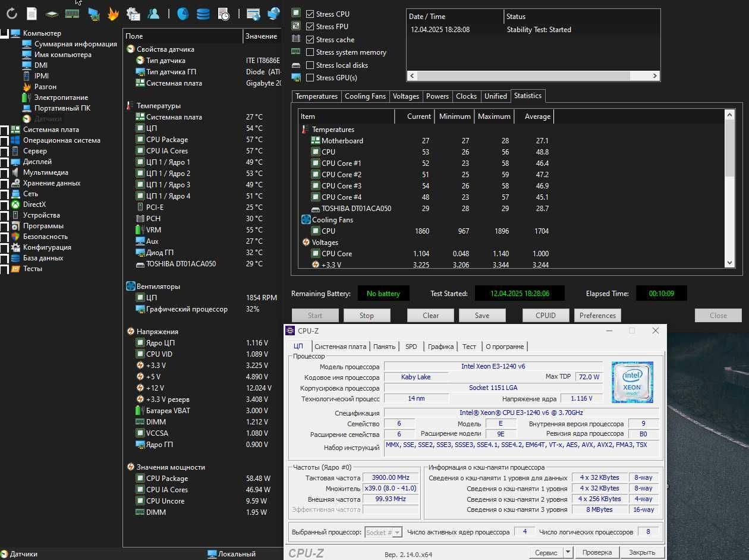Click the Значение column header
Screen dimensions: 749x560
click(262, 36)
